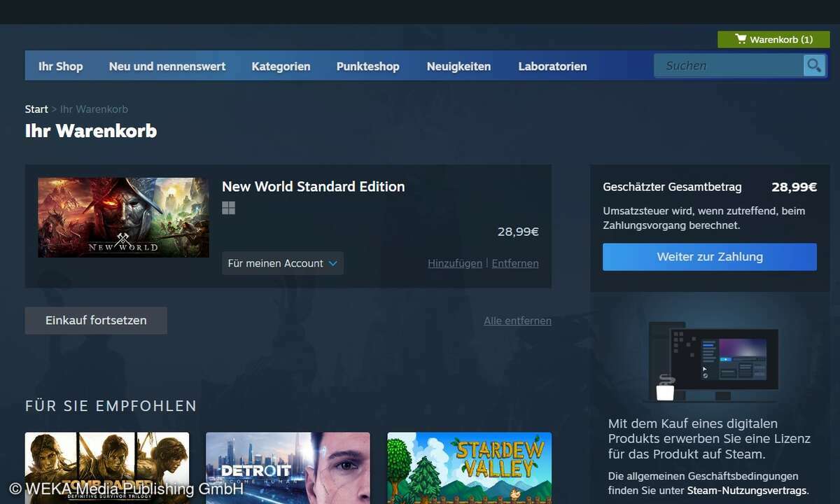840x504 pixels.
Task: Click Weiter zur Zahlung button
Action: pos(710,257)
